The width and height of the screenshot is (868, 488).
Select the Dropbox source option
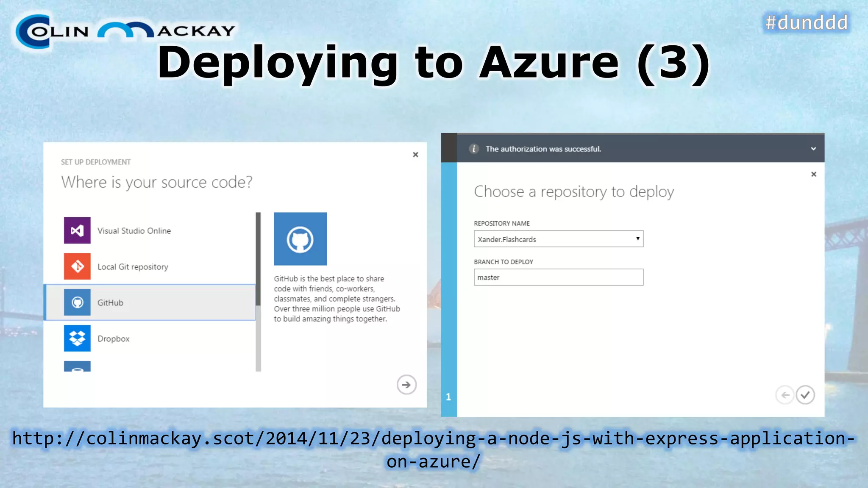[x=150, y=338]
